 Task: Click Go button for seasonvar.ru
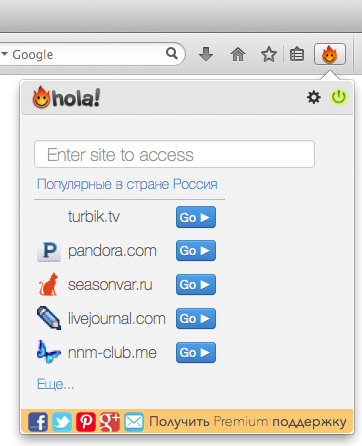tap(196, 285)
